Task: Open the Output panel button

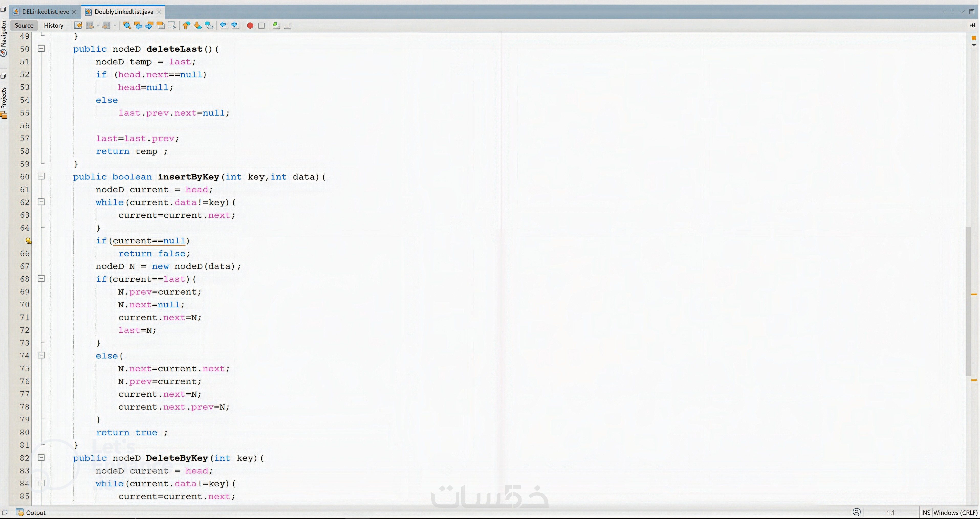Action: click(x=31, y=513)
